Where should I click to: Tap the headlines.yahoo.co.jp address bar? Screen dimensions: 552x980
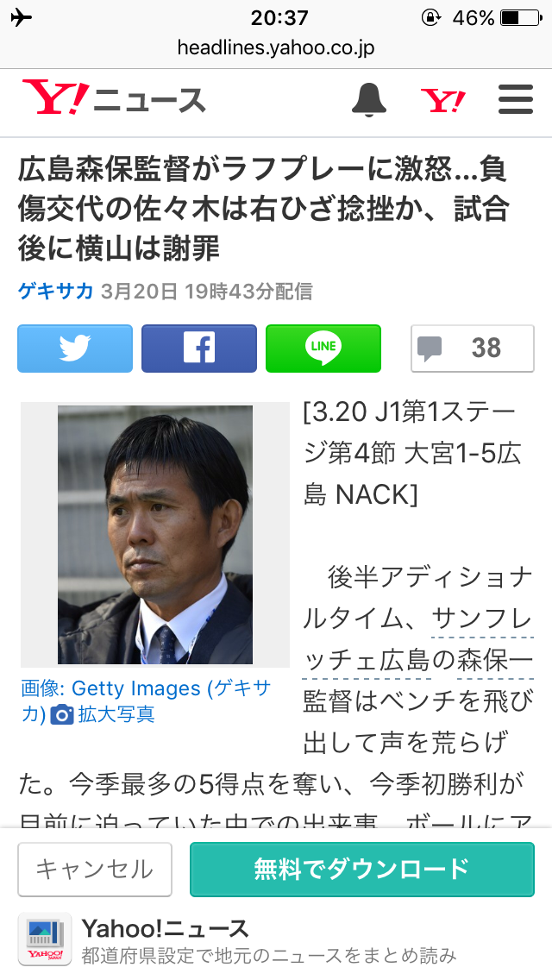pos(276,47)
